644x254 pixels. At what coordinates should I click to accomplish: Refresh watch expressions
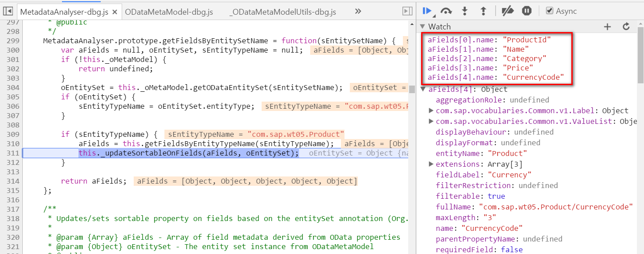tap(626, 27)
